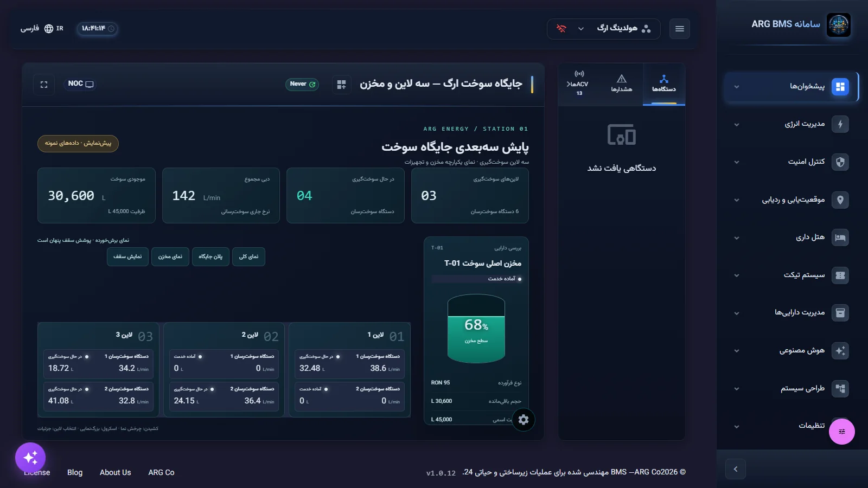
Task: Click the gear settings icon on the tank card
Action: point(524,420)
